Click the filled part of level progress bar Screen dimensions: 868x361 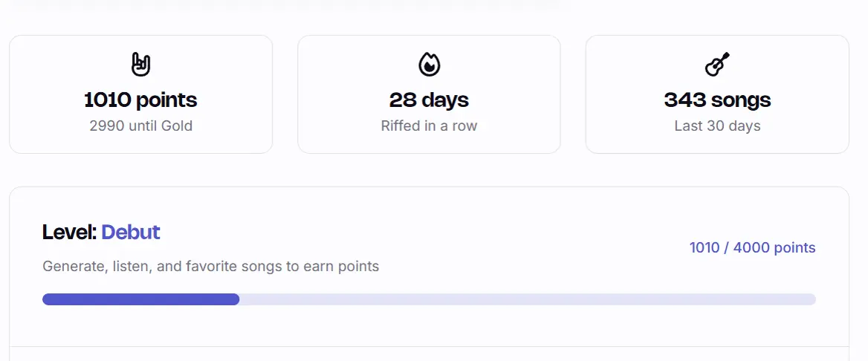[140, 299]
